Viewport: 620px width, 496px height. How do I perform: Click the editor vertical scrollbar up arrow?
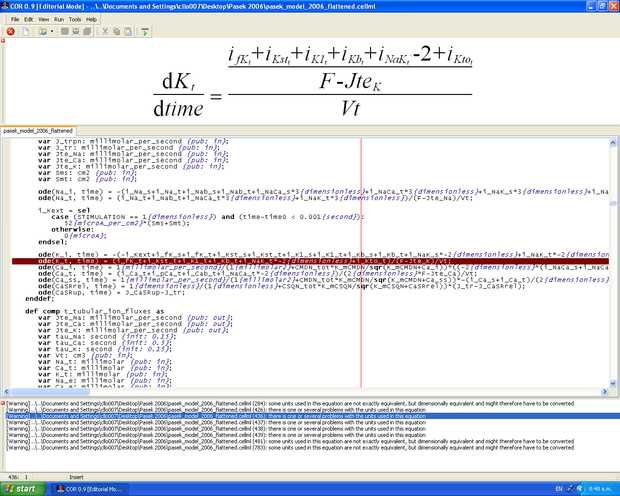pyautogui.click(x=613, y=143)
